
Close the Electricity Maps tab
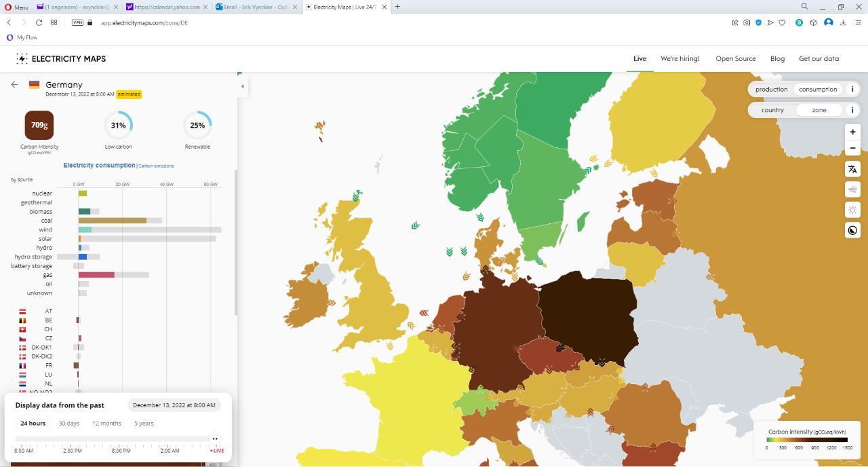384,7
